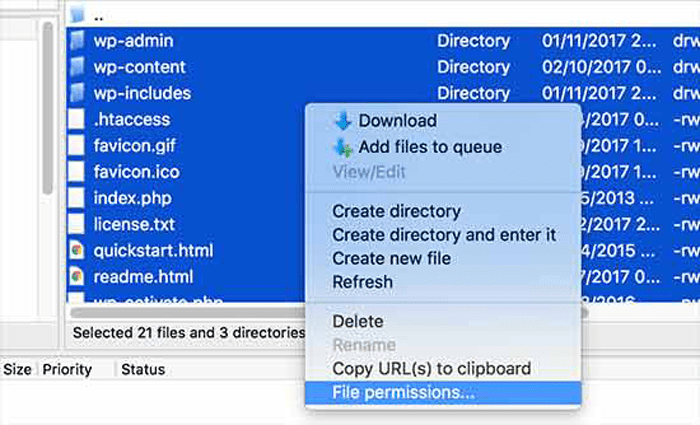Select File permissions... from context menu

pos(403,392)
